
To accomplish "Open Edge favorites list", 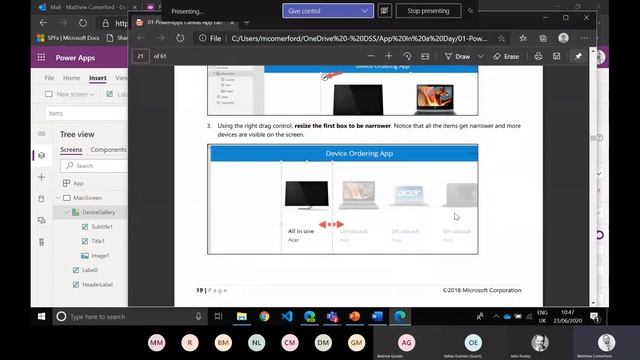I will click(523, 38).
